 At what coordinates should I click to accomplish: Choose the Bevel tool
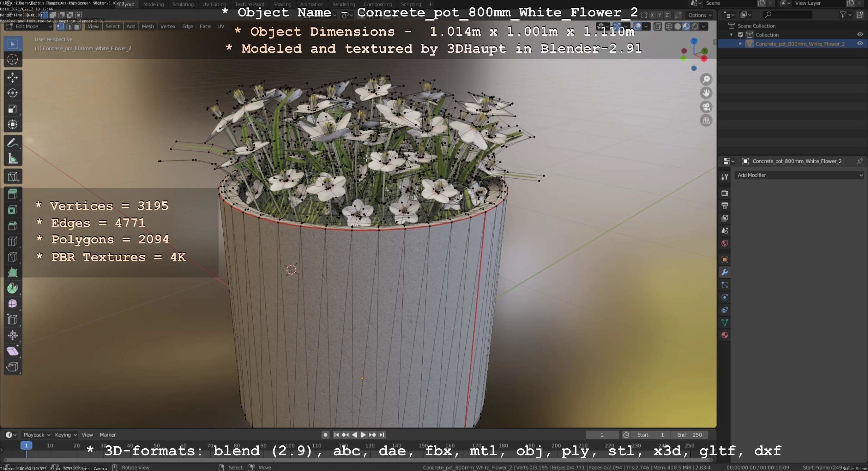pyautogui.click(x=13, y=226)
